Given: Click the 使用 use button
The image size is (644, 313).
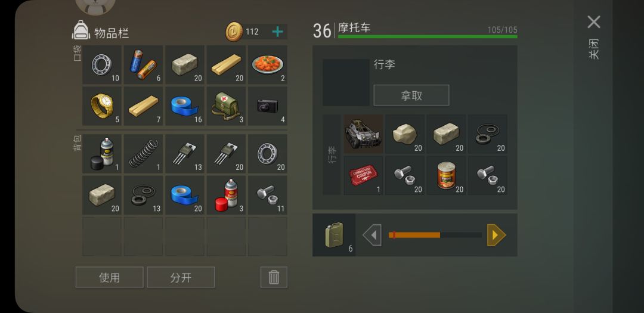Looking at the screenshot, I should tap(109, 277).
